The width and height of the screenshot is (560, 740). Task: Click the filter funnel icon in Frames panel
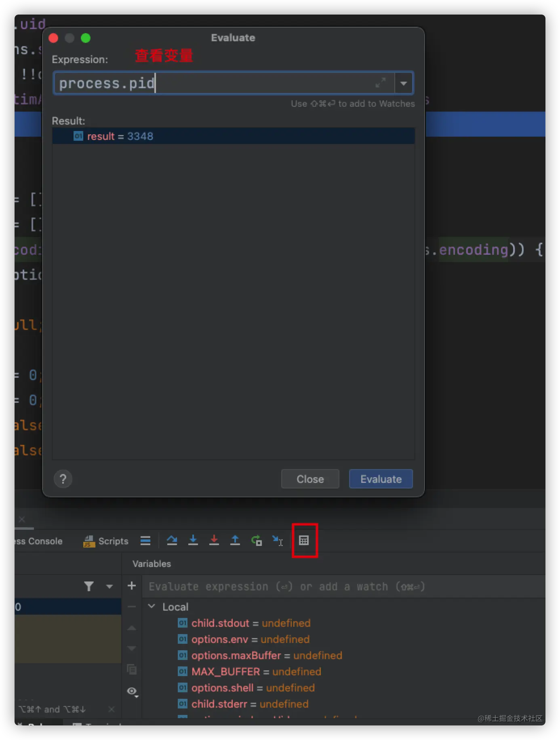(x=89, y=586)
